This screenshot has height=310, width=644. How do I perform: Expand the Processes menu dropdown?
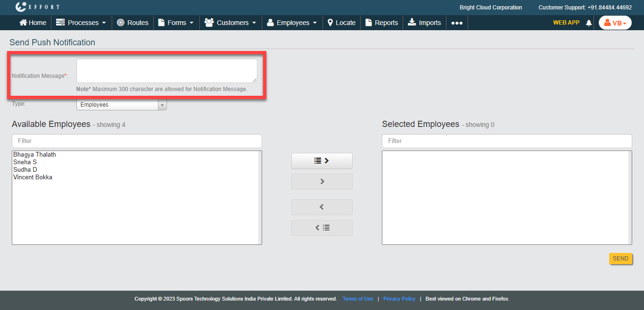tap(81, 23)
